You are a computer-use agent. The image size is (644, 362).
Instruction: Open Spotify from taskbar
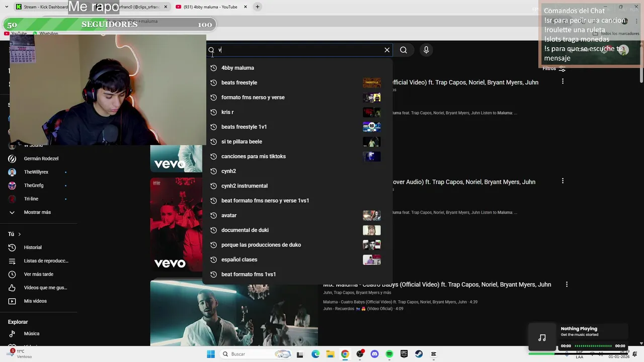coord(389,354)
